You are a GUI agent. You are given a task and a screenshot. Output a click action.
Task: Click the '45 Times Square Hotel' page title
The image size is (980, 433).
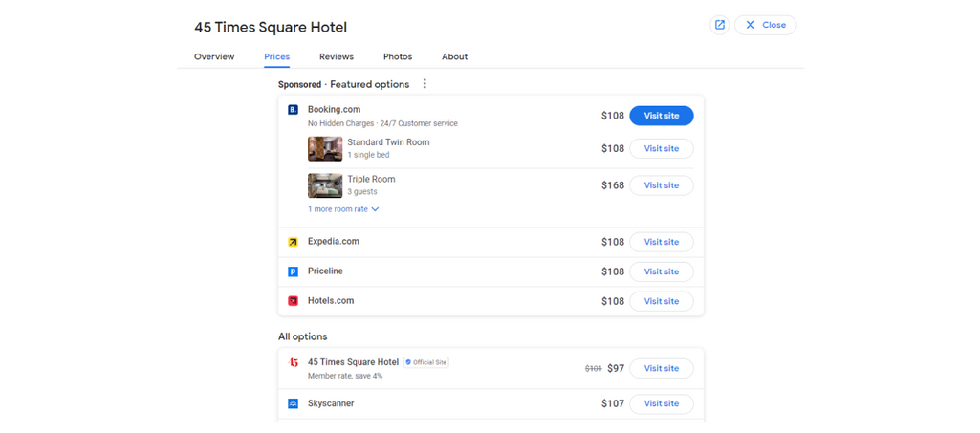[x=271, y=28]
